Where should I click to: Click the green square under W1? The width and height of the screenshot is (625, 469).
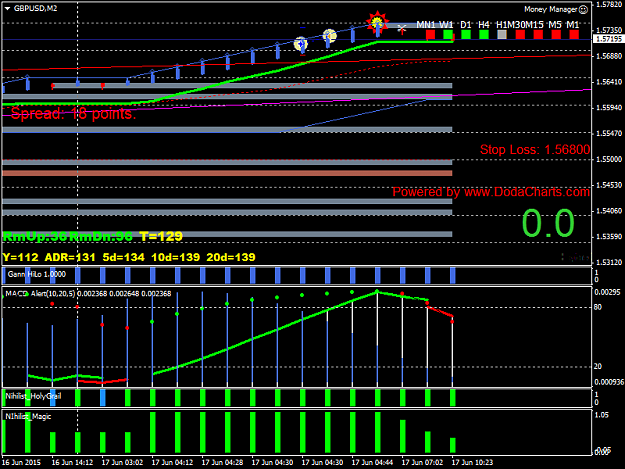tap(448, 35)
